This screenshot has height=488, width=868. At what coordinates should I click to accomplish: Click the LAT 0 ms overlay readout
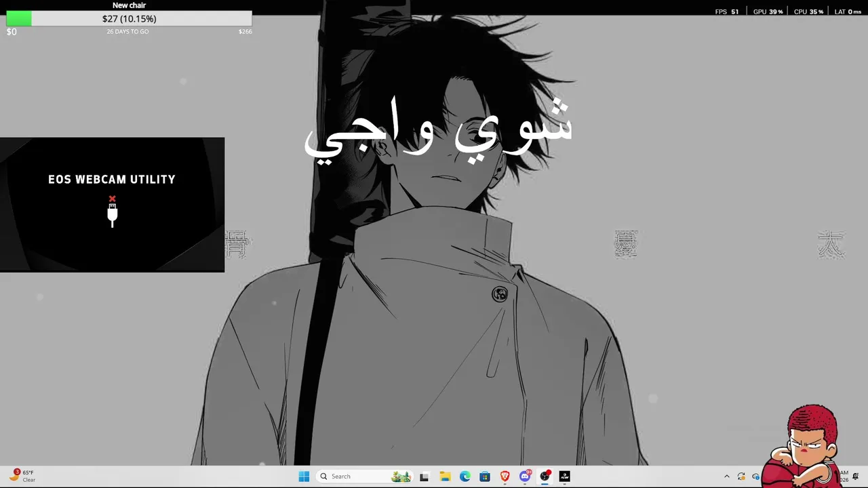click(x=848, y=12)
